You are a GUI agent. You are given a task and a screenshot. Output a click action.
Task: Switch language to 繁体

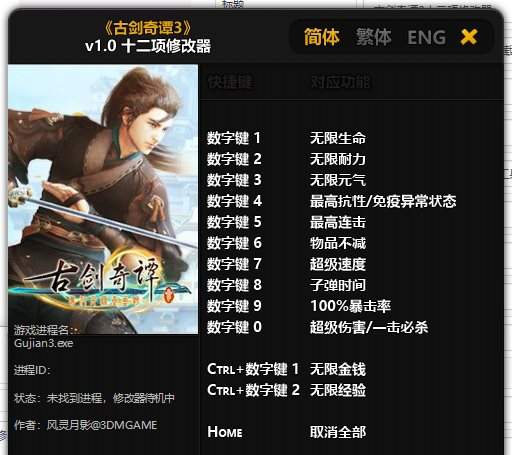coord(373,37)
